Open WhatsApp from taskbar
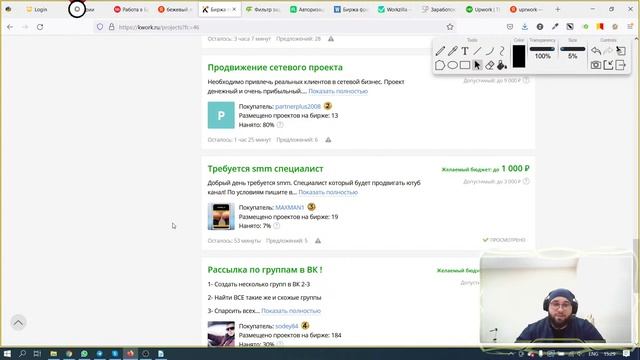640x360 pixels. pos(84,353)
